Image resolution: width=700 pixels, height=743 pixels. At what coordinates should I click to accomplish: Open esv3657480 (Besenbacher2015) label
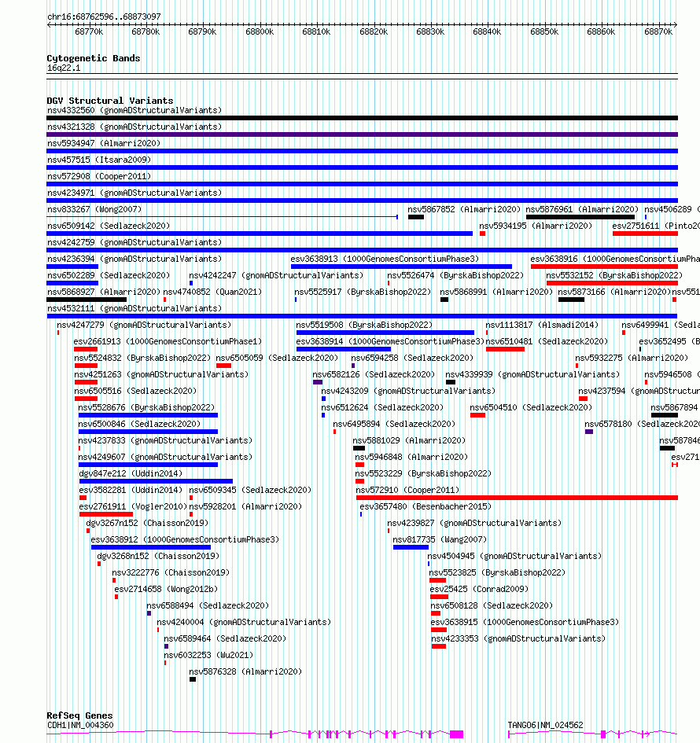point(426,507)
